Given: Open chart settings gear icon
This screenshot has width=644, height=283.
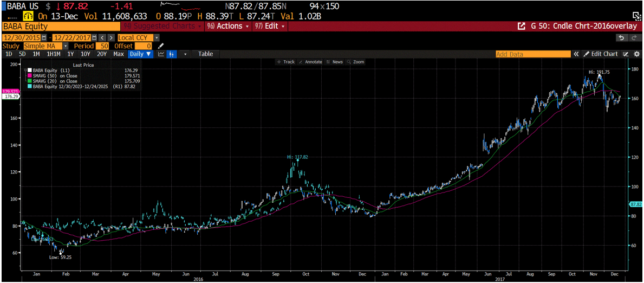Looking at the screenshot, I should tap(636, 54).
